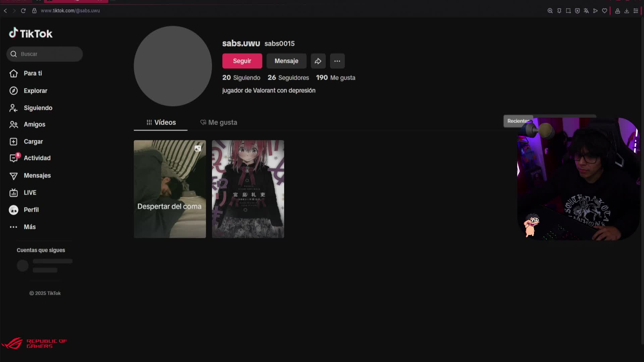Open the easy setup sliders menu icon
Screen dimensions: 644x362
[x=636, y=11]
